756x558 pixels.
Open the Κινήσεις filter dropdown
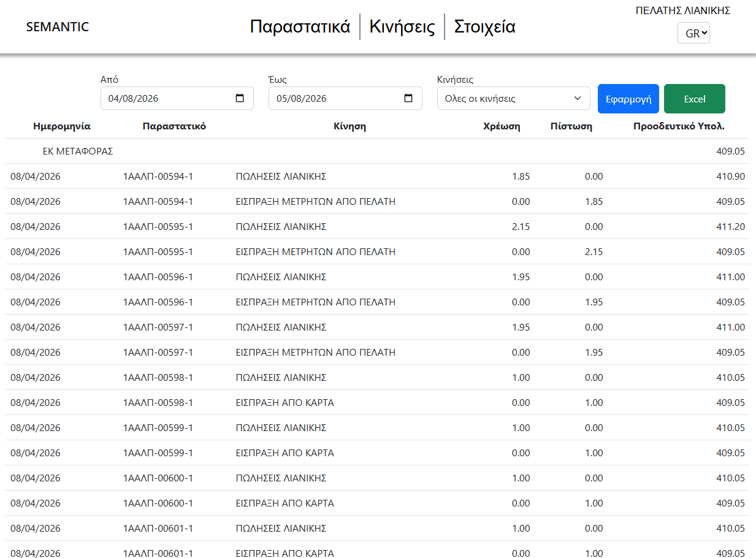tap(513, 98)
